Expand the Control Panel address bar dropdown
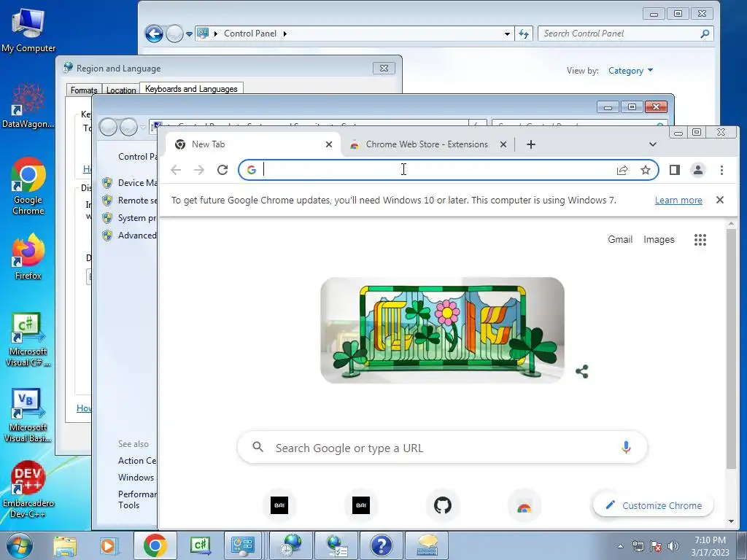The height and width of the screenshot is (560, 747). coord(507,34)
